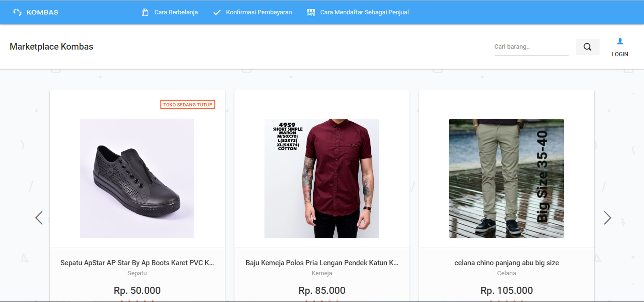The width and height of the screenshot is (644, 302).
Task: Click the Sepatu ApStar product title
Action: [137, 263]
